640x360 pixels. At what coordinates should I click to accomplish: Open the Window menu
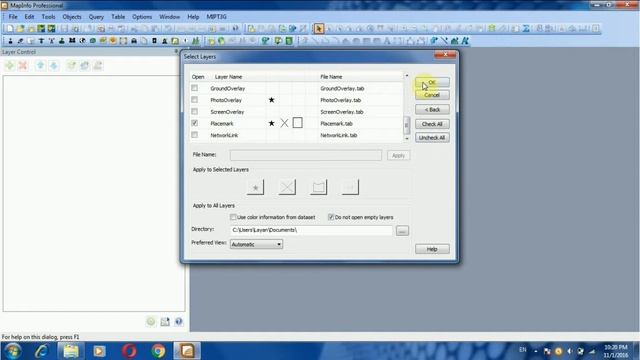[169, 17]
